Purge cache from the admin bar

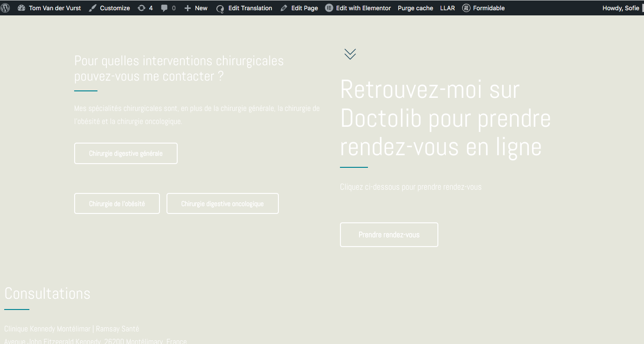[x=415, y=8]
